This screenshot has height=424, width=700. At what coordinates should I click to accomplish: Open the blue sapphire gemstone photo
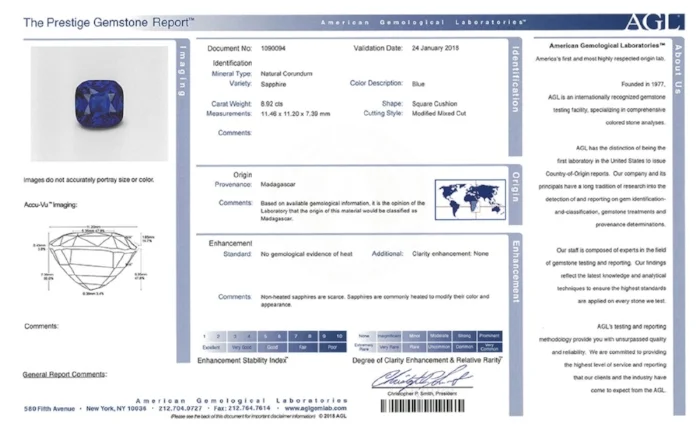tap(100, 104)
